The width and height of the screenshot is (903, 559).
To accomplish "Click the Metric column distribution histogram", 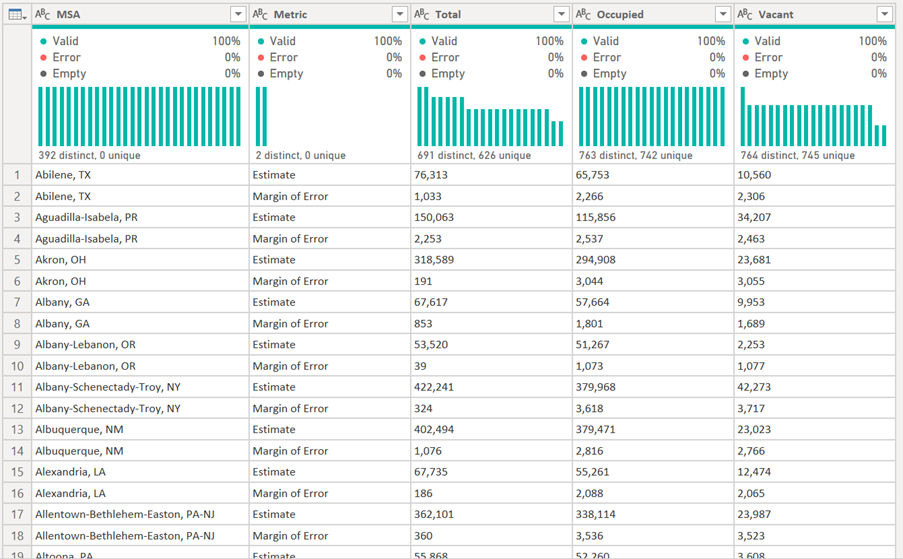I will coord(262,116).
